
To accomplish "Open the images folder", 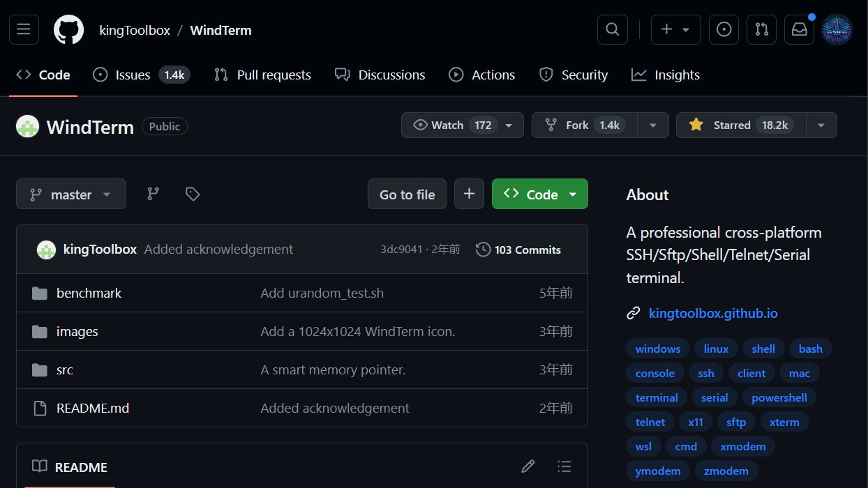I will click(x=77, y=332).
